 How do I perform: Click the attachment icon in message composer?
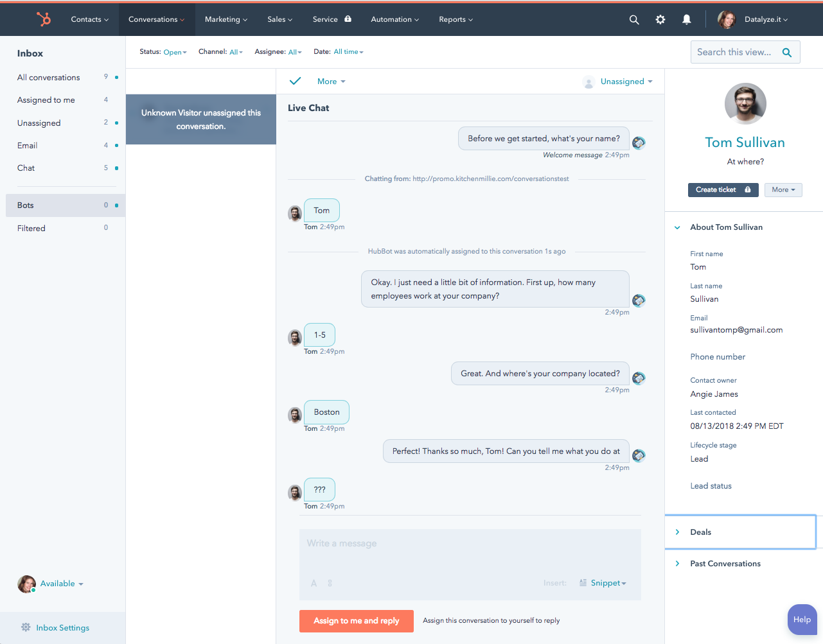tap(330, 583)
